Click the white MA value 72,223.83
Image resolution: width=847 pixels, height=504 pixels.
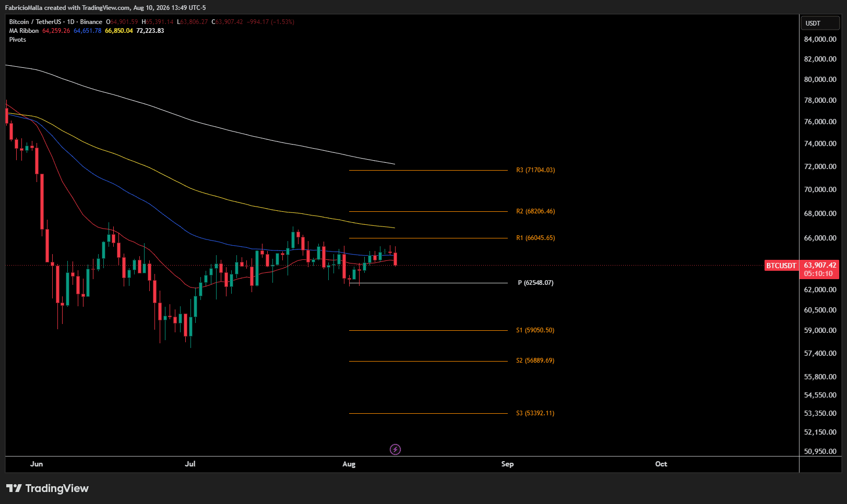(150, 31)
